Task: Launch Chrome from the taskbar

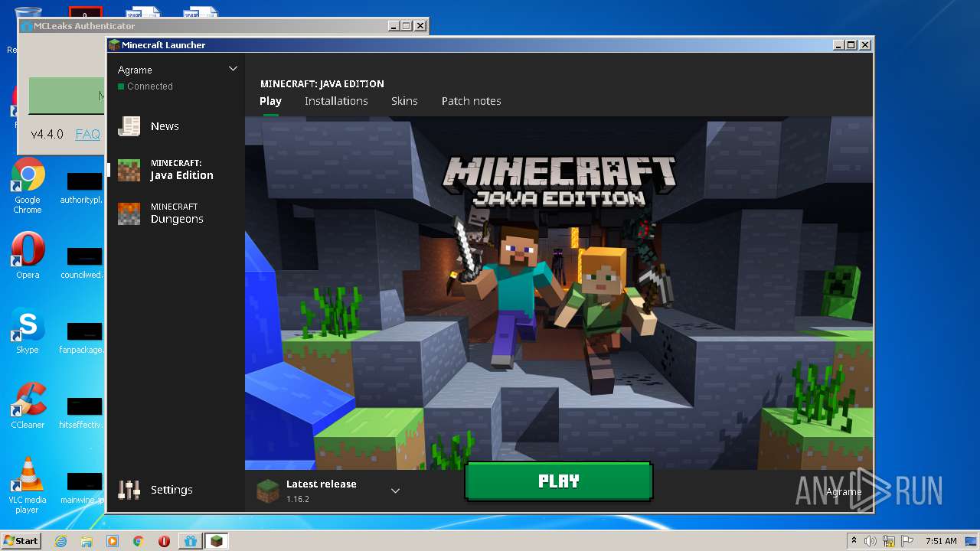Action: [x=139, y=541]
